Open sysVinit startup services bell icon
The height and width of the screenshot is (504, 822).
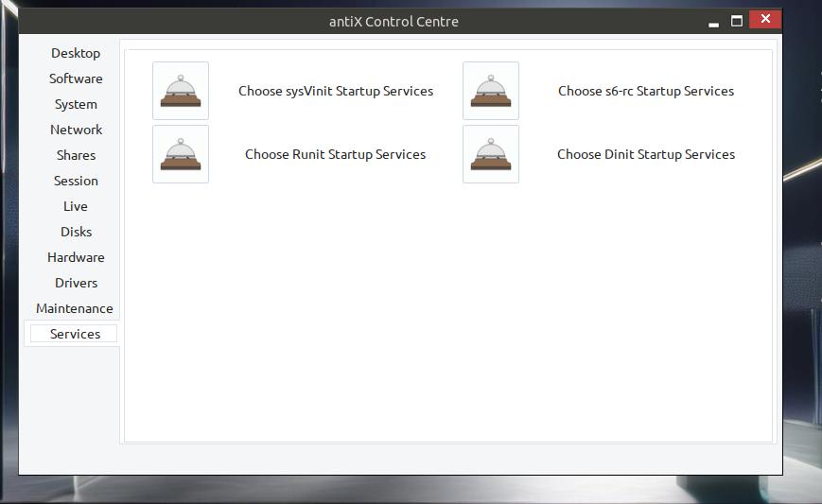[181, 91]
